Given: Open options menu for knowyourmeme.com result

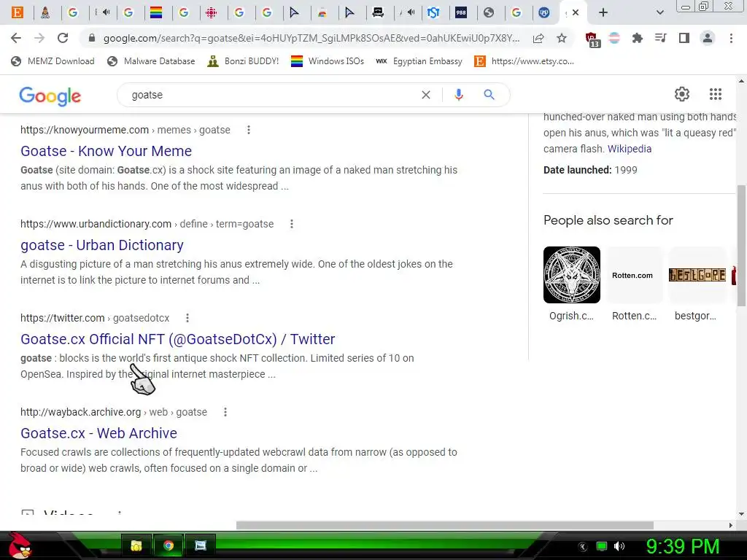Looking at the screenshot, I should 249,130.
